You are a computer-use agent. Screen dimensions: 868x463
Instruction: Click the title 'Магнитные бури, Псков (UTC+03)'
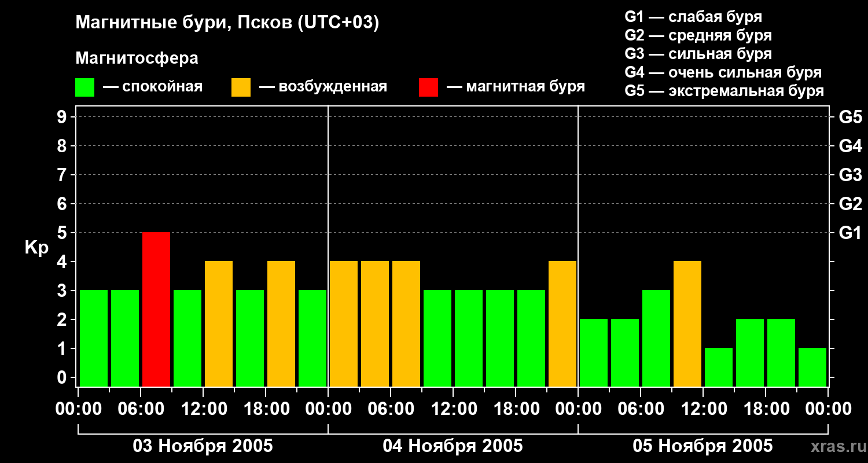click(227, 24)
